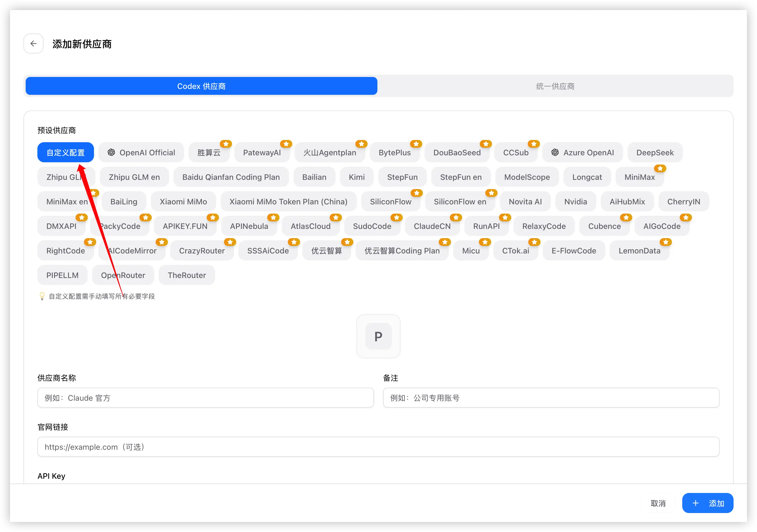Confirm with the 添加 button
This screenshot has height=532, width=757.
[x=708, y=503]
